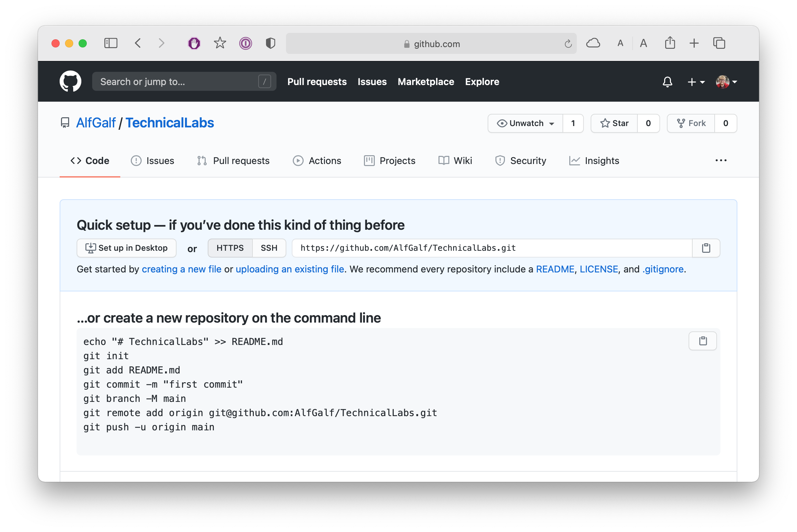Click the GitHub Octocat logo

coord(70,81)
